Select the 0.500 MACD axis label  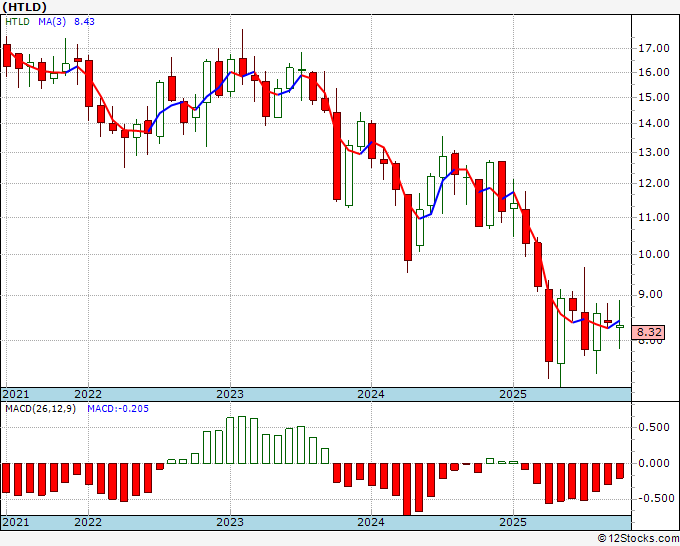click(x=654, y=428)
